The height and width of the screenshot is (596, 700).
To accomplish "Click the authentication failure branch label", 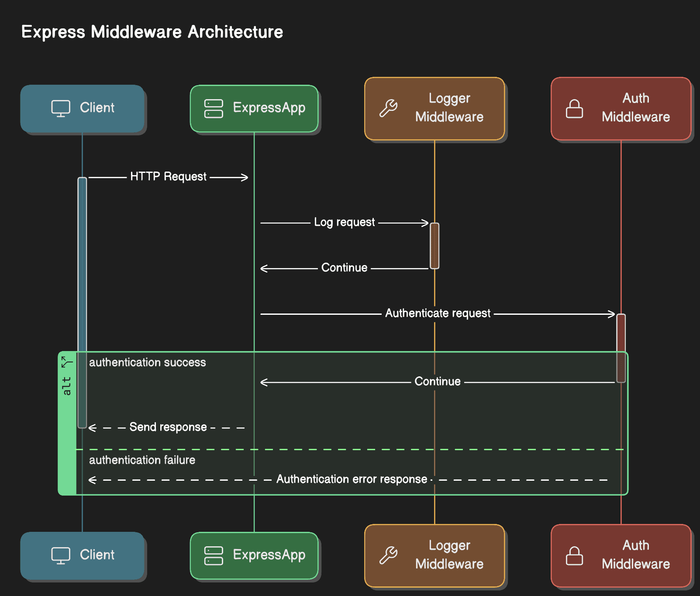I will [x=142, y=460].
